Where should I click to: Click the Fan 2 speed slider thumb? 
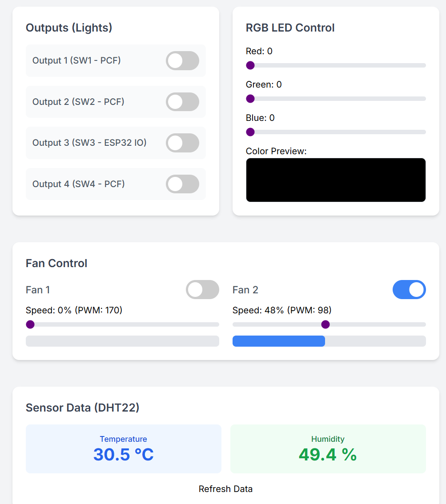[325, 324]
